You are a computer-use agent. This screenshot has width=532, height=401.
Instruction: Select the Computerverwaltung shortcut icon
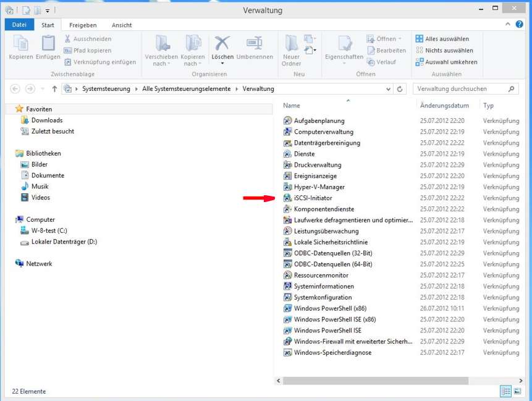pos(287,132)
